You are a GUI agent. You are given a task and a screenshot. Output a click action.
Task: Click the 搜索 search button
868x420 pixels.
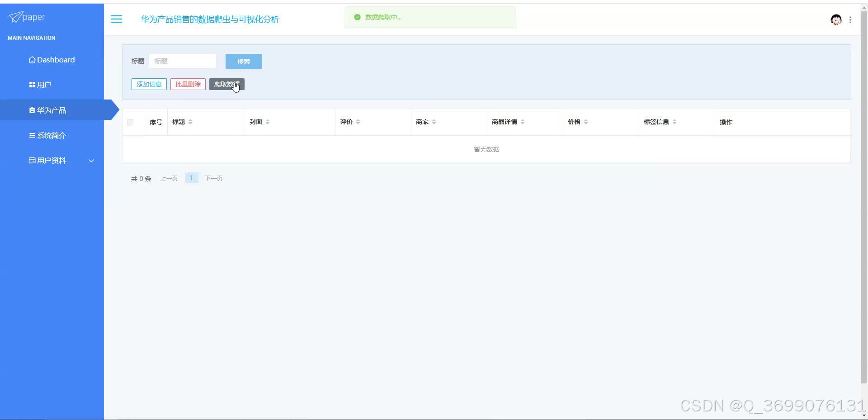click(243, 62)
